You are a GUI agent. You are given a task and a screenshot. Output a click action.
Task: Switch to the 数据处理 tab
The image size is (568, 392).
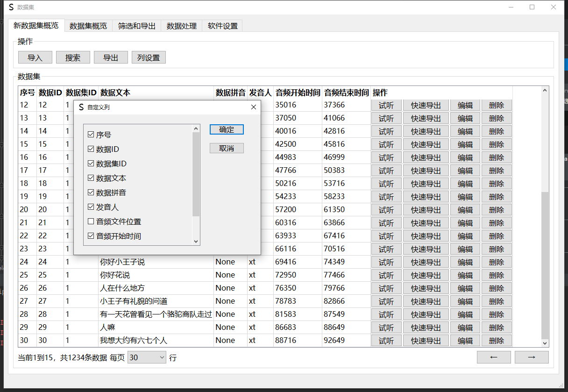pos(182,26)
